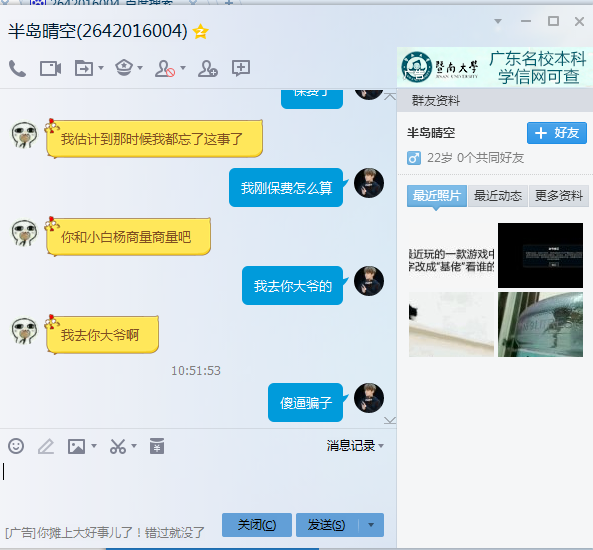Viewport: 593px width, 550px height.
Task: Click the pen font settings icon
Action: click(46, 446)
